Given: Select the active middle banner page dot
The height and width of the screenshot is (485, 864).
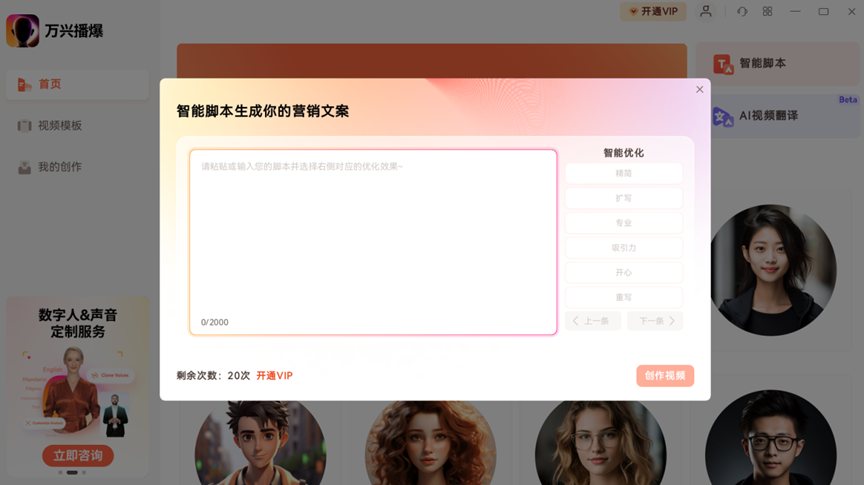Looking at the screenshot, I should [72, 472].
